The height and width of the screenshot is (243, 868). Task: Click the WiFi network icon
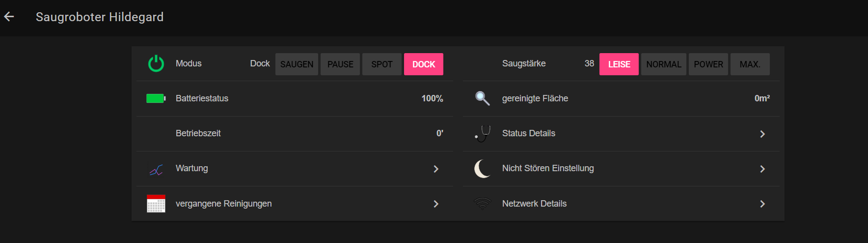click(x=482, y=203)
